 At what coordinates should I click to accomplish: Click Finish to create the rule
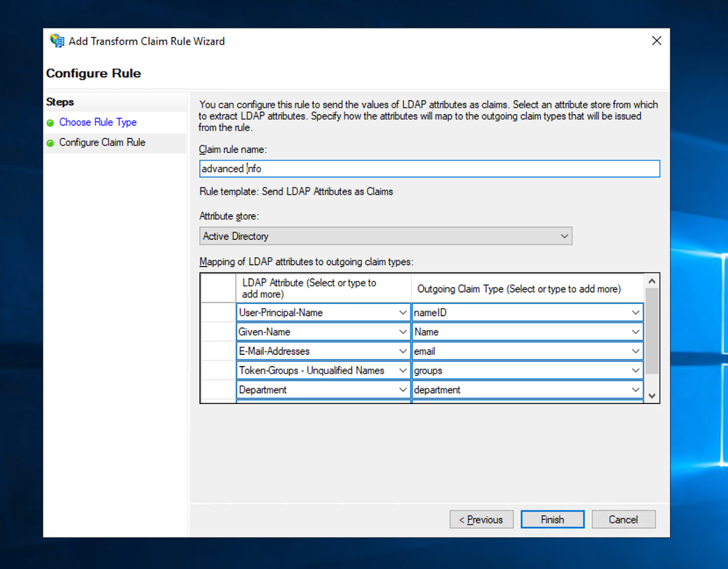[x=552, y=519]
